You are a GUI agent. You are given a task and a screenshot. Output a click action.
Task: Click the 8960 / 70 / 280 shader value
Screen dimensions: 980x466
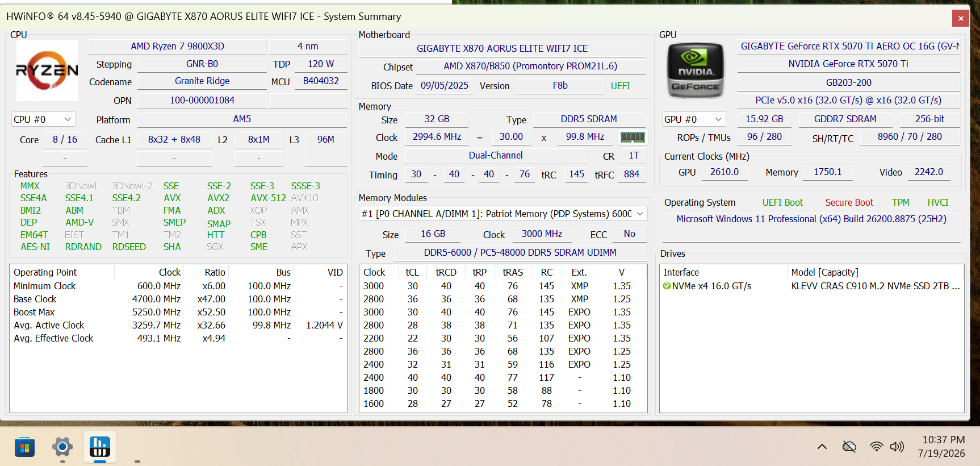coord(910,136)
